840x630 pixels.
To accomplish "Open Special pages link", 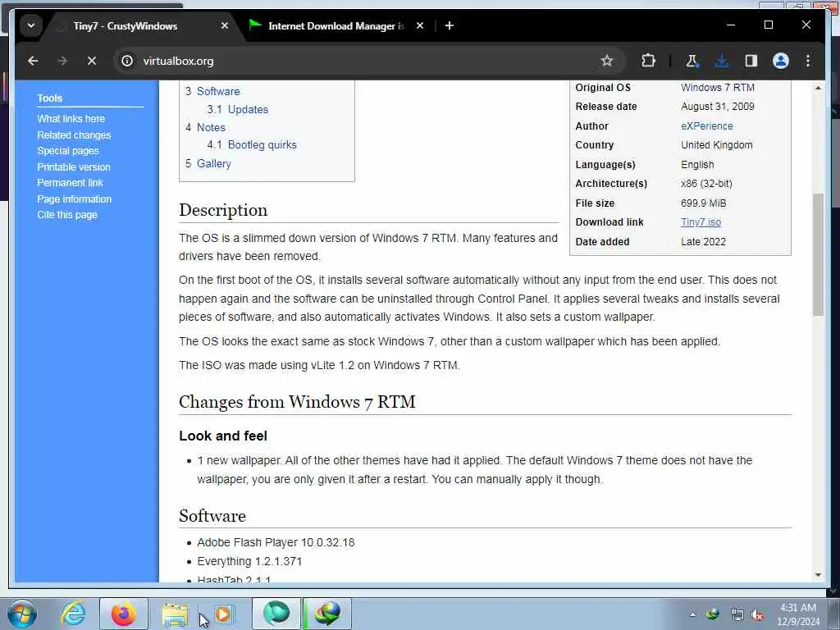I will point(67,151).
